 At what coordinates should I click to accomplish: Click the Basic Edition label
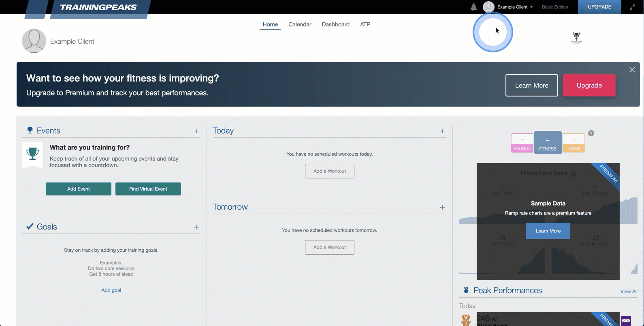point(555,7)
